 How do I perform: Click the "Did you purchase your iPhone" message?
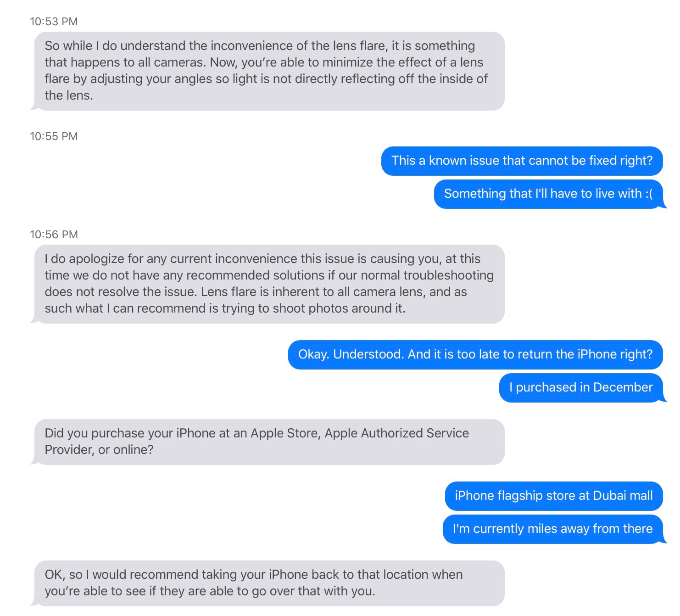pyautogui.click(x=269, y=442)
